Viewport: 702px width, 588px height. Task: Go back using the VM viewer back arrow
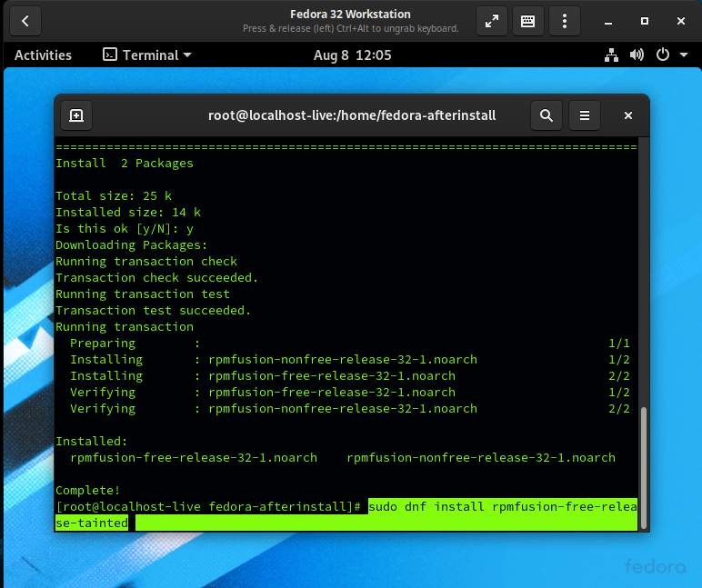(25, 21)
